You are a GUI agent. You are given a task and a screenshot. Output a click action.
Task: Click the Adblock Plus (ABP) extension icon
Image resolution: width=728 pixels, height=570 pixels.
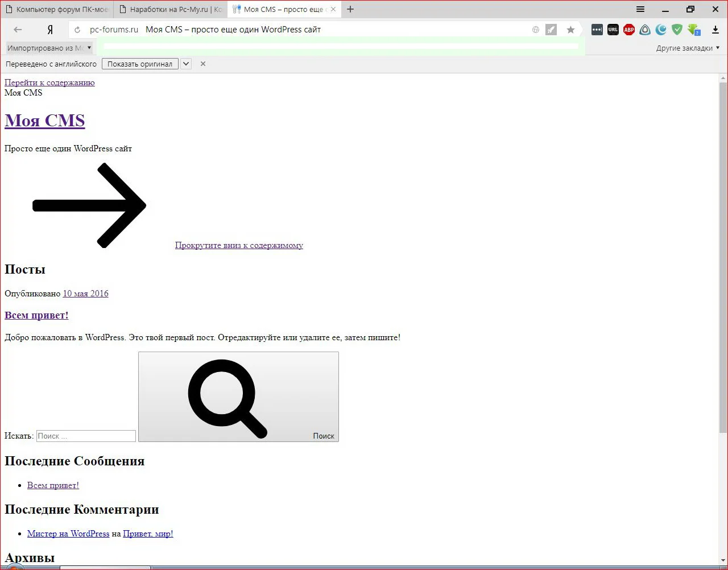tap(628, 30)
